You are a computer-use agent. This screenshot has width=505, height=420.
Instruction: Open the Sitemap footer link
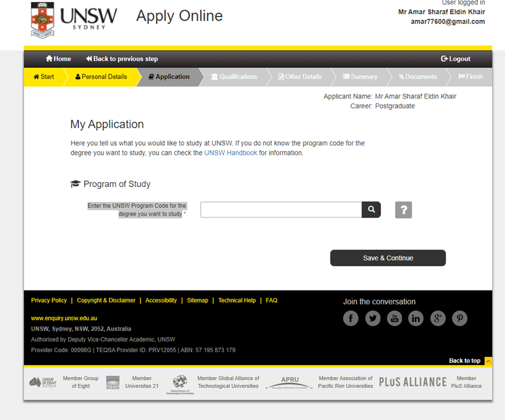point(197,300)
